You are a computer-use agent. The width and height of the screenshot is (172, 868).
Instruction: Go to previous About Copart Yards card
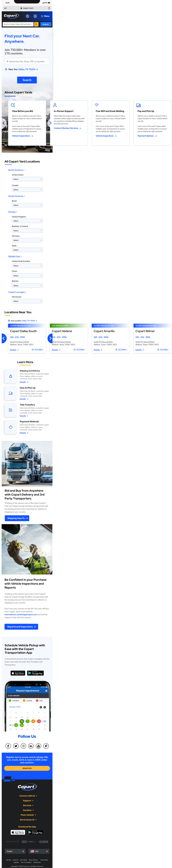click(3, 123)
